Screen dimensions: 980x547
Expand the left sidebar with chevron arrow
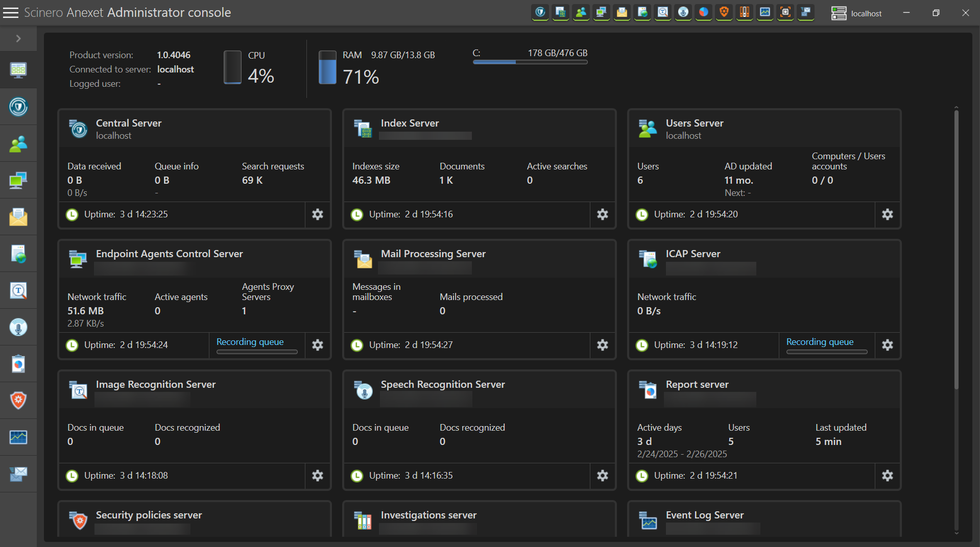point(18,39)
